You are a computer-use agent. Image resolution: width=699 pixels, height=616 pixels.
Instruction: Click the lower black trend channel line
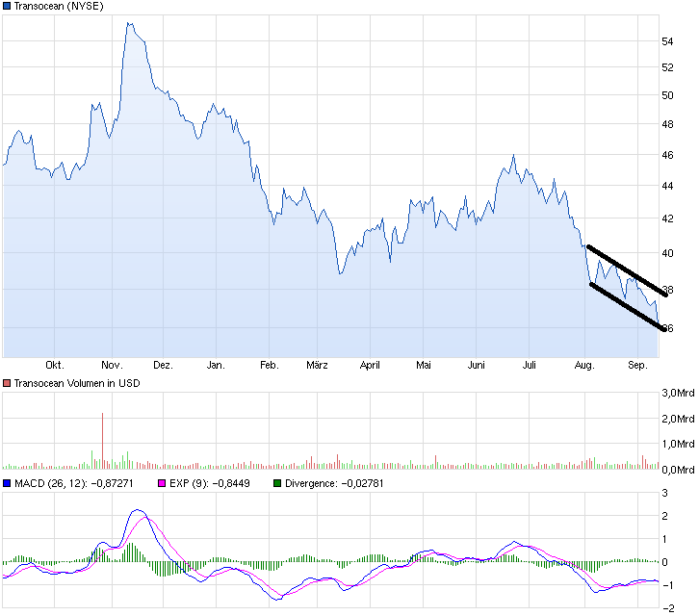pos(626,306)
